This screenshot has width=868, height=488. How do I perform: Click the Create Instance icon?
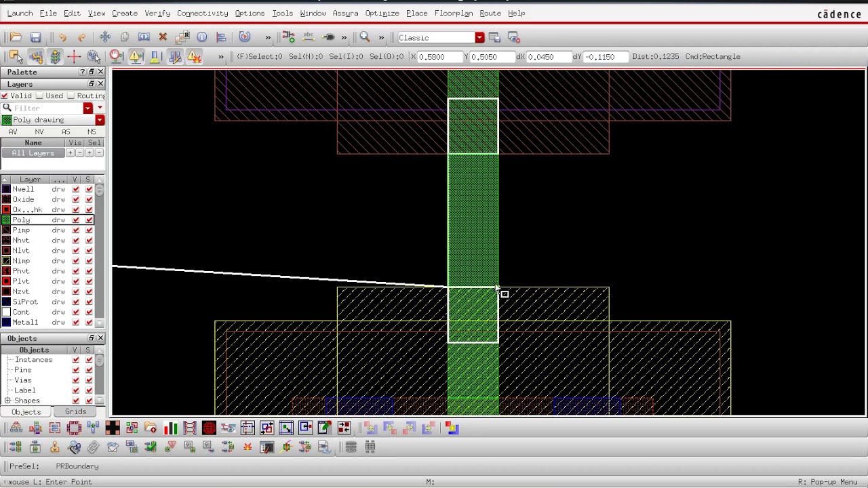coord(289,37)
